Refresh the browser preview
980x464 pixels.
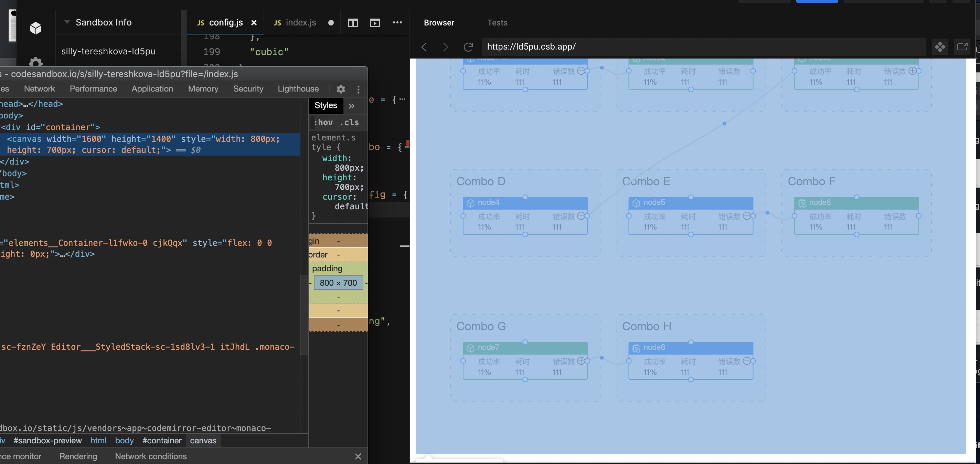[468, 47]
